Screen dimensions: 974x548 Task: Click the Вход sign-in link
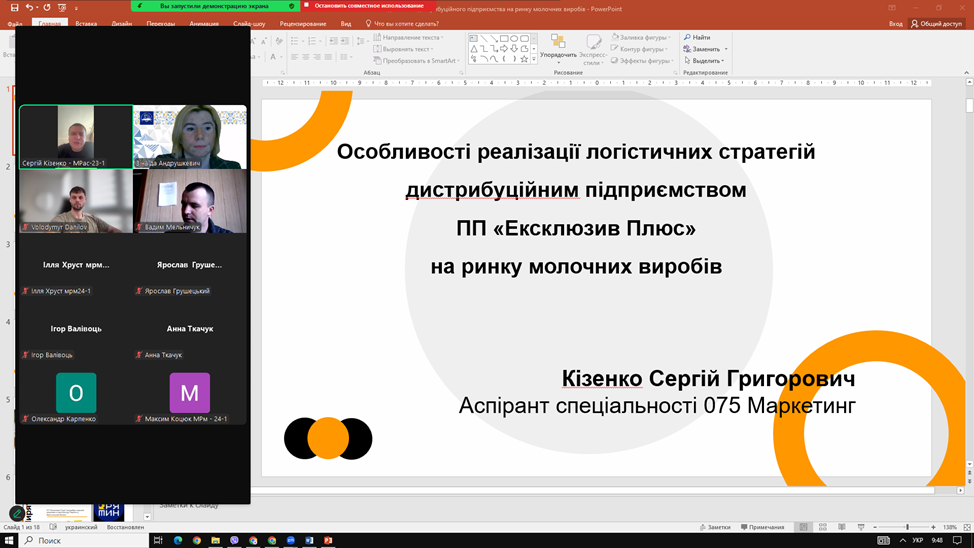pyautogui.click(x=895, y=24)
